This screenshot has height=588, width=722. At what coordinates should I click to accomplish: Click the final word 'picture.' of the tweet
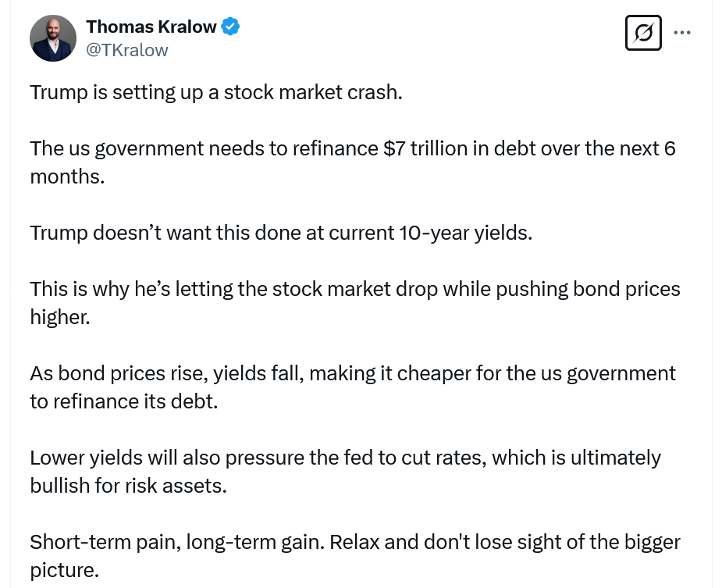[64, 570]
